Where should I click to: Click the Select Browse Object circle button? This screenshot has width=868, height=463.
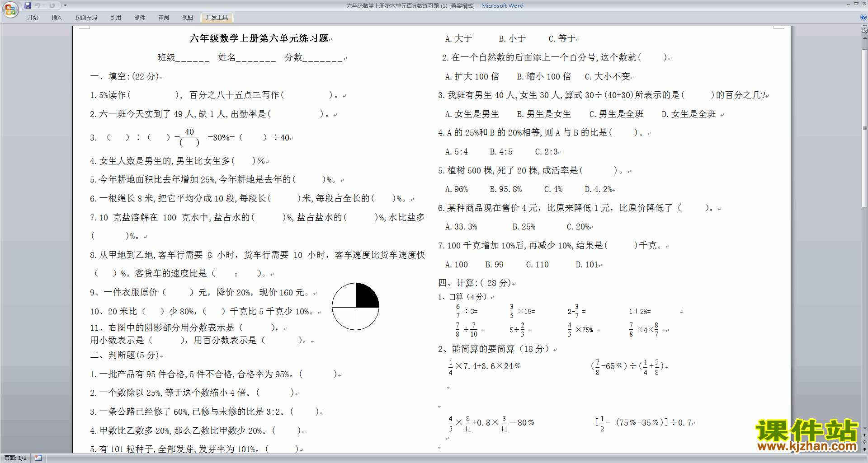pos(865,442)
